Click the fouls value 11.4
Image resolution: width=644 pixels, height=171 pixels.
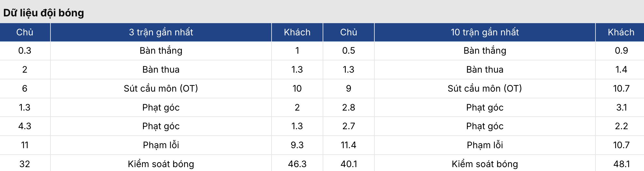(348, 145)
